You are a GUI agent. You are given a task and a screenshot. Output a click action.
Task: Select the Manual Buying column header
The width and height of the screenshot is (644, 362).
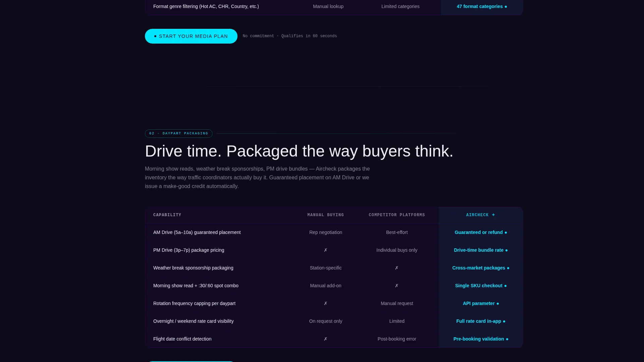pos(326,215)
